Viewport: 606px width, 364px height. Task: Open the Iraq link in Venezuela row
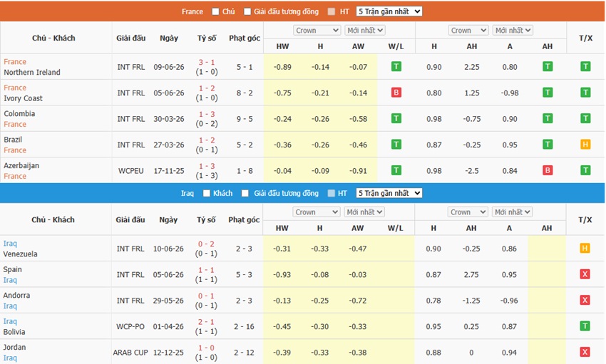10,244
